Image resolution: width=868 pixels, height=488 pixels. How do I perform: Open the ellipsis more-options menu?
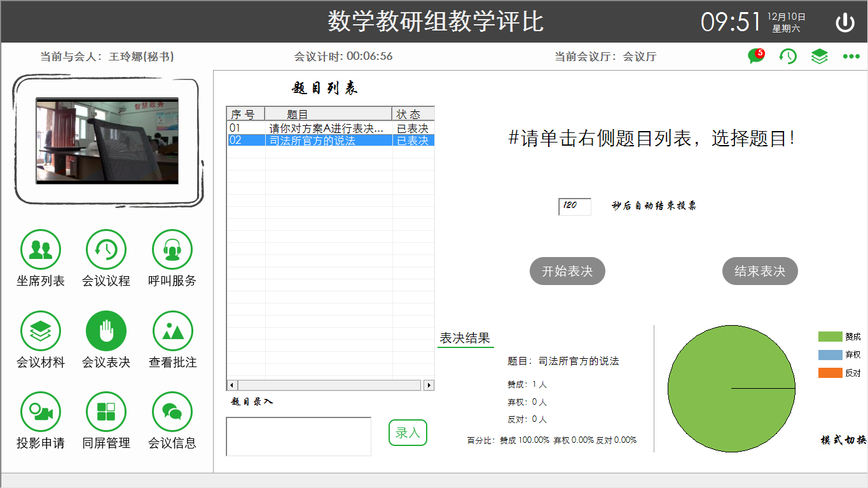850,57
